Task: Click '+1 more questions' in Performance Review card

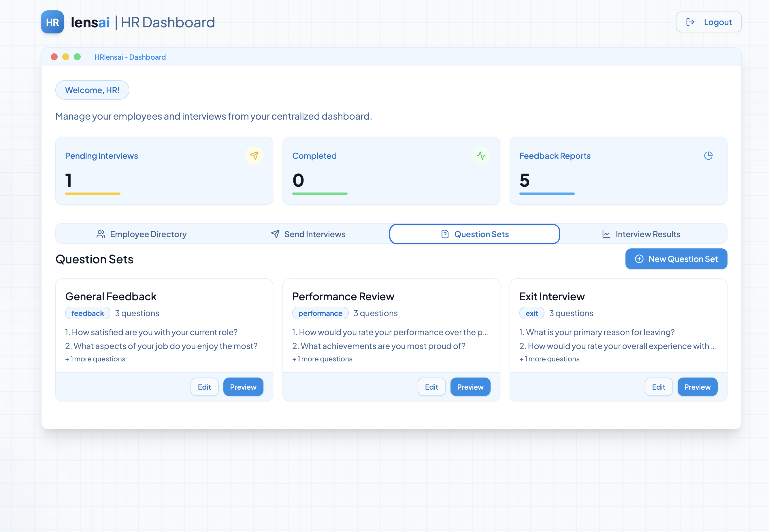Action: 322,359
